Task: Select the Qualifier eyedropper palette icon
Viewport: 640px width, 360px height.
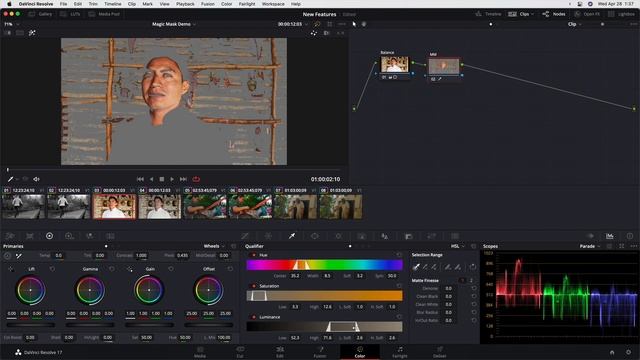Action: click(x=292, y=236)
